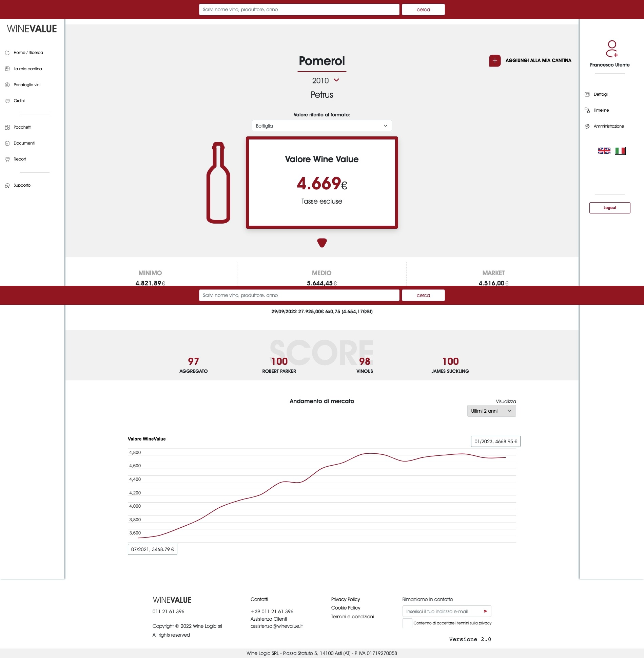The height and width of the screenshot is (658, 644).
Task: Click the Francesco Utente name
Action: [609, 65]
